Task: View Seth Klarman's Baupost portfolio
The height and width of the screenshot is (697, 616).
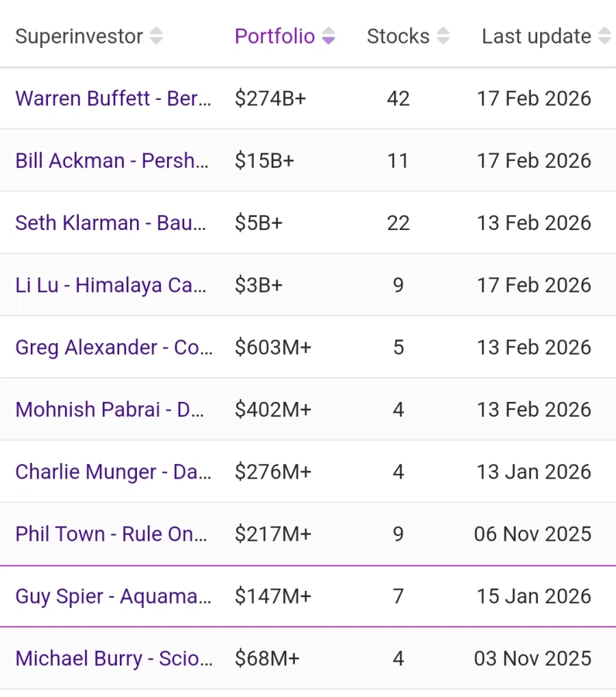Action: click(x=111, y=223)
